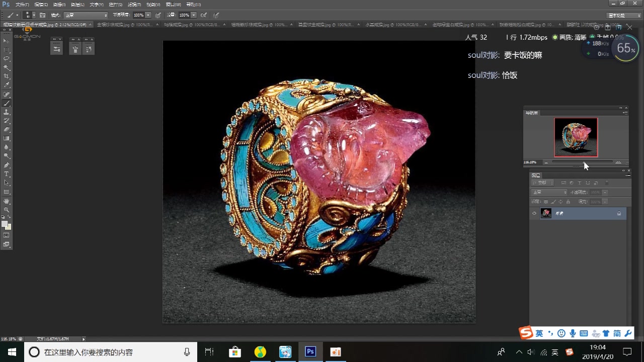Select the Pen tool
The image size is (644, 362).
7,165
